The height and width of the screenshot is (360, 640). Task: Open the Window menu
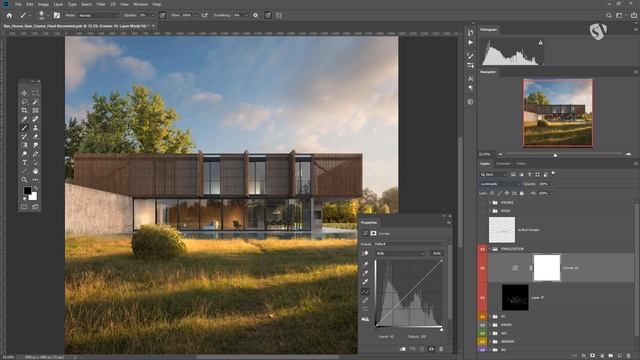click(140, 4)
